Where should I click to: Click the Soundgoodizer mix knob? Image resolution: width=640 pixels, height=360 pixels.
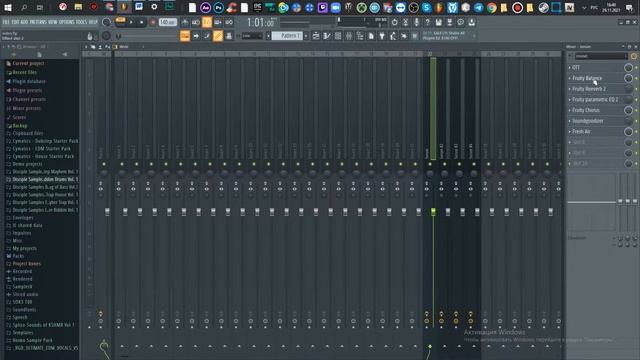pos(628,120)
